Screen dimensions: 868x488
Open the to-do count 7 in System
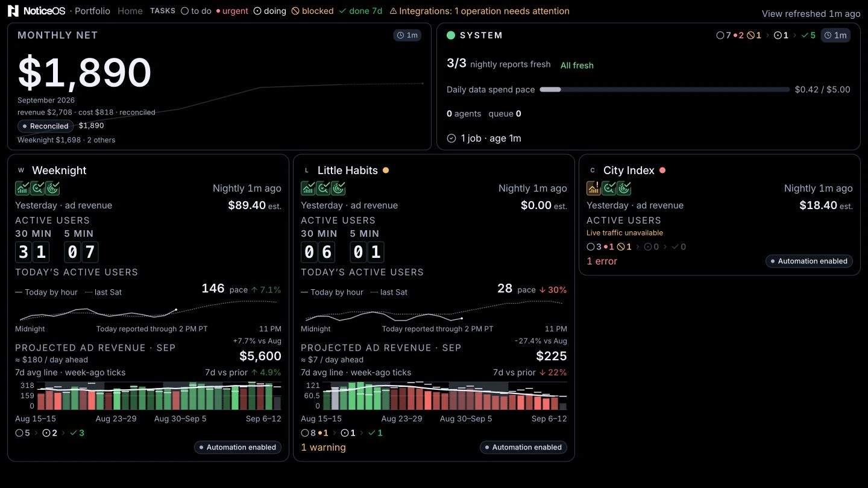tap(723, 35)
